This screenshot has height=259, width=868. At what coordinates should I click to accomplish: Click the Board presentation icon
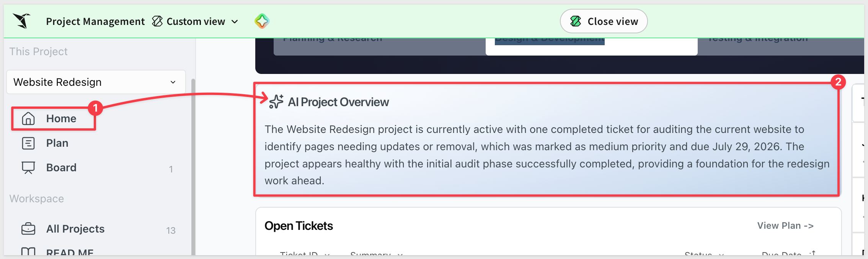pos(28,168)
